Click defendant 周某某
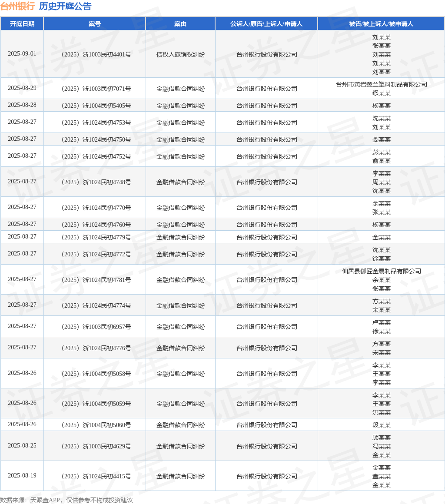The height and width of the screenshot is (504, 445). coord(382,182)
